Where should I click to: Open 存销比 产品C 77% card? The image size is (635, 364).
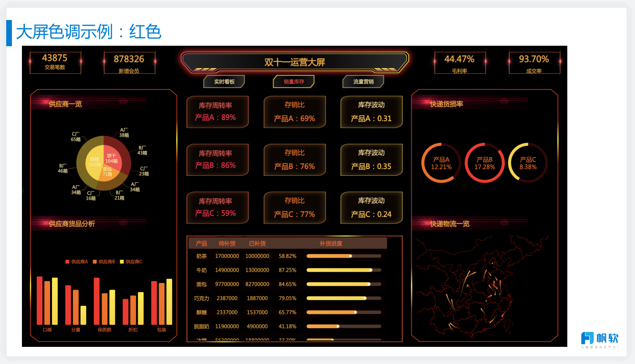pyautogui.click(x=295, y=208)
